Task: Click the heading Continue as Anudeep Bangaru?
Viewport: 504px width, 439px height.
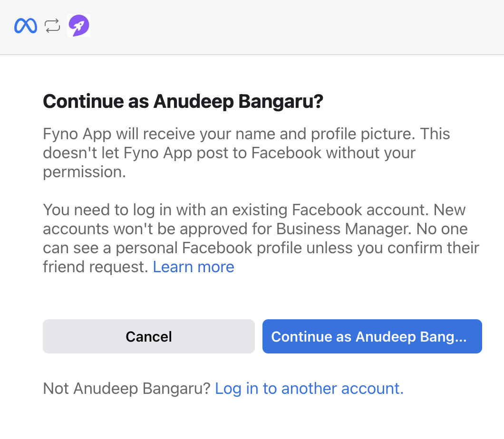Action: pos(183,101)
